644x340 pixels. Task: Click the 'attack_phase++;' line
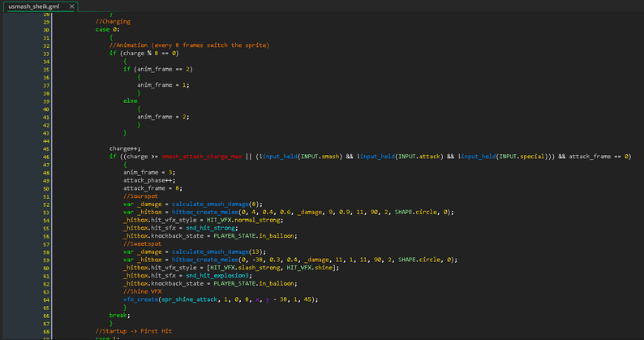point(149,180)
